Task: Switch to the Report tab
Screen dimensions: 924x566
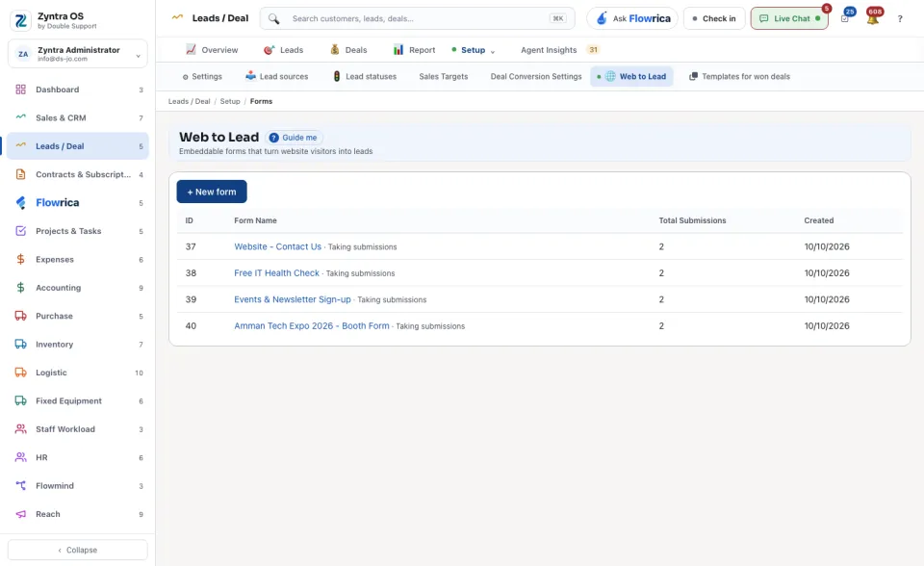Action: point(414,50)
